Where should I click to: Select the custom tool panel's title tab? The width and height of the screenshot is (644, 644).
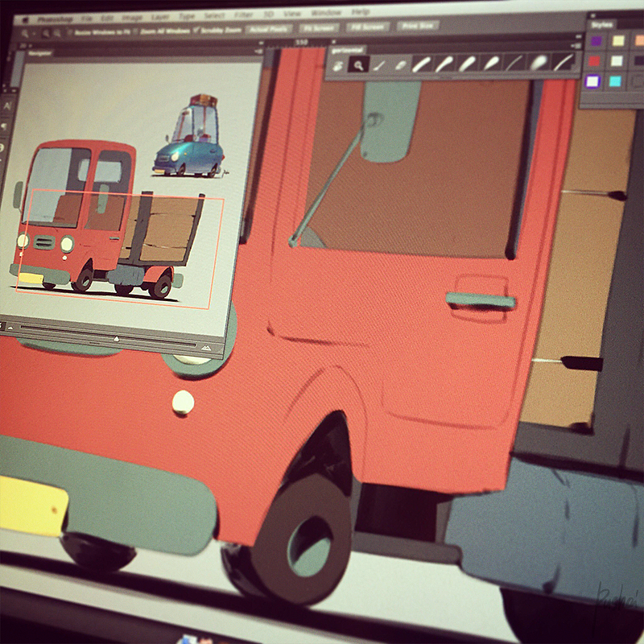347,50
